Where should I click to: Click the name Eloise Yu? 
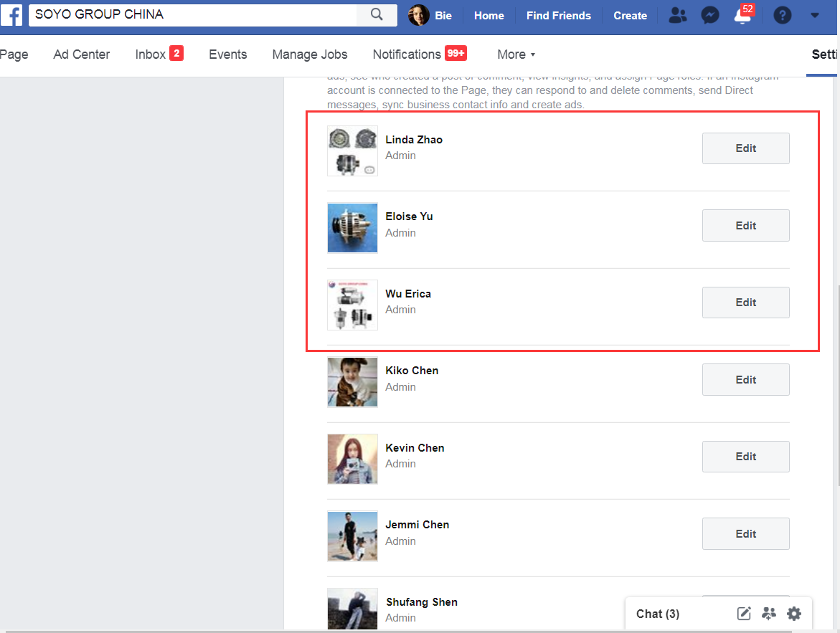(409, 216)
